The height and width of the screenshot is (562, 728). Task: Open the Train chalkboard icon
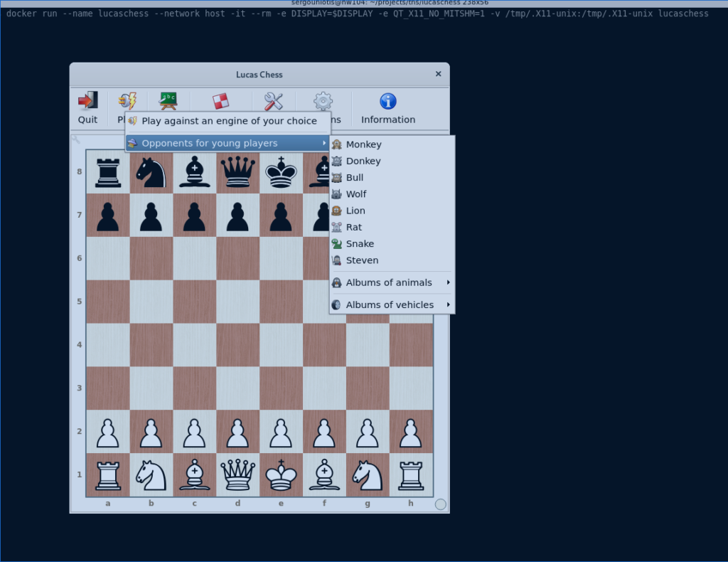(168, 101)
